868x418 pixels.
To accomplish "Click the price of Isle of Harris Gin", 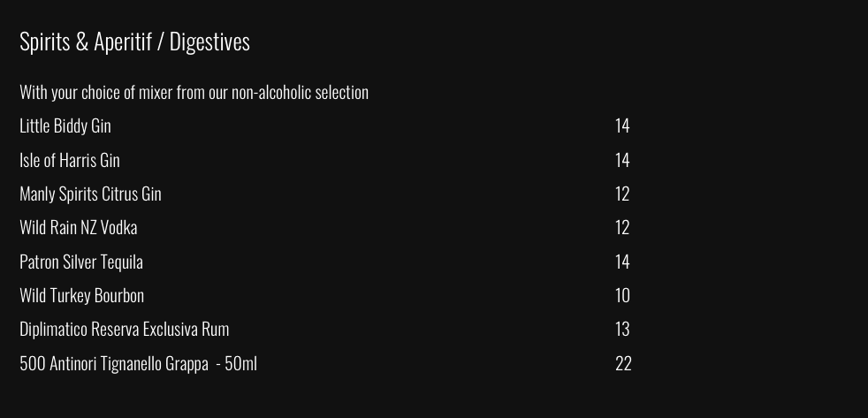I will [x=622, y=160].
